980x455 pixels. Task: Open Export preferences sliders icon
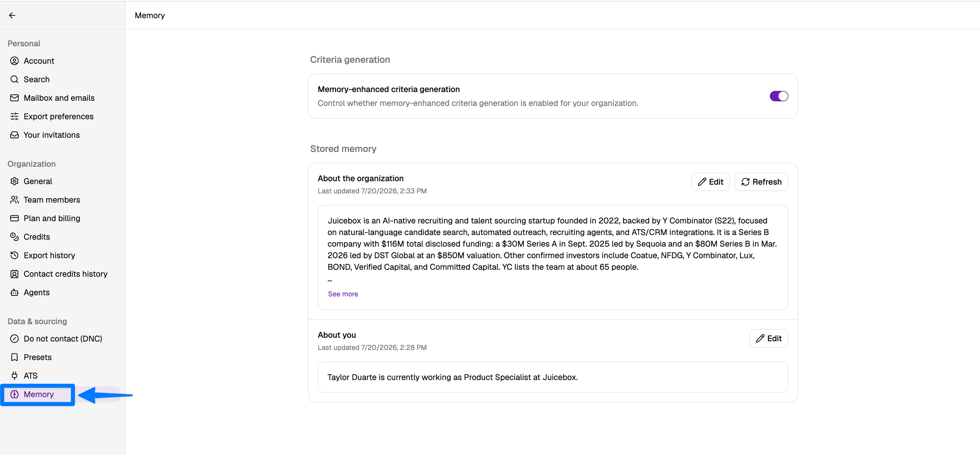(x=14, y=117)
